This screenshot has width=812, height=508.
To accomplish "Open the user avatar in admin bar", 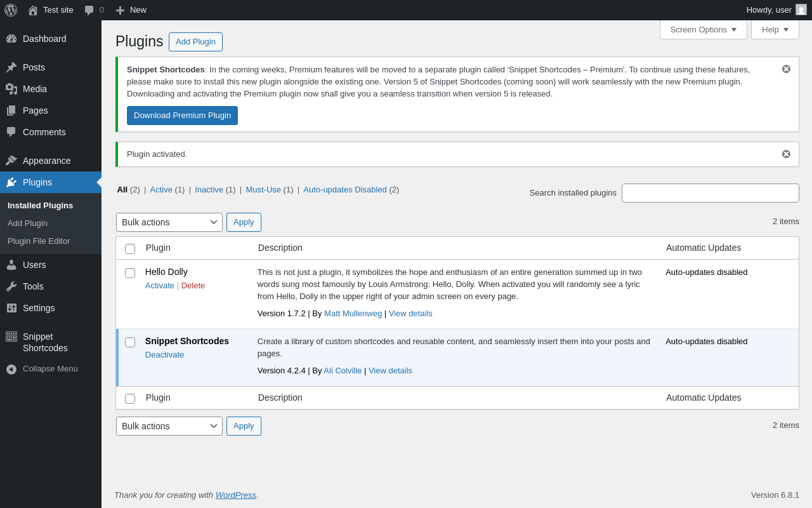I will (x=801, y=10).
